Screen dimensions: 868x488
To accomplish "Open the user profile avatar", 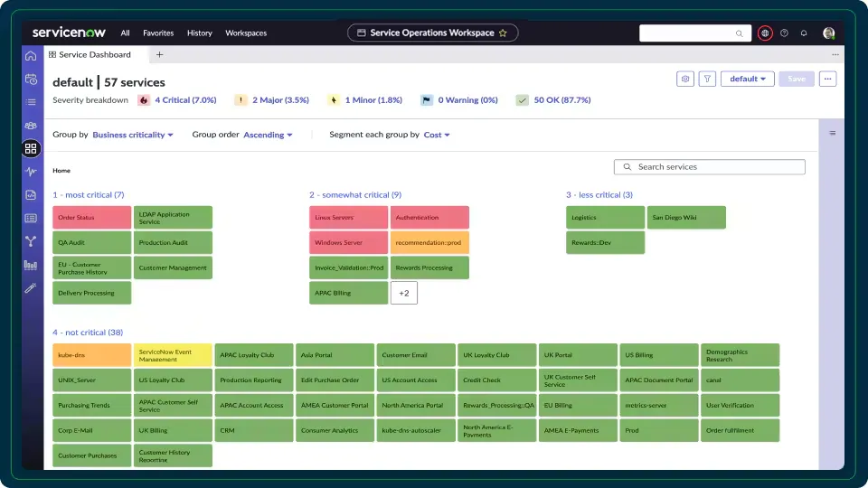I will (829, 33).
